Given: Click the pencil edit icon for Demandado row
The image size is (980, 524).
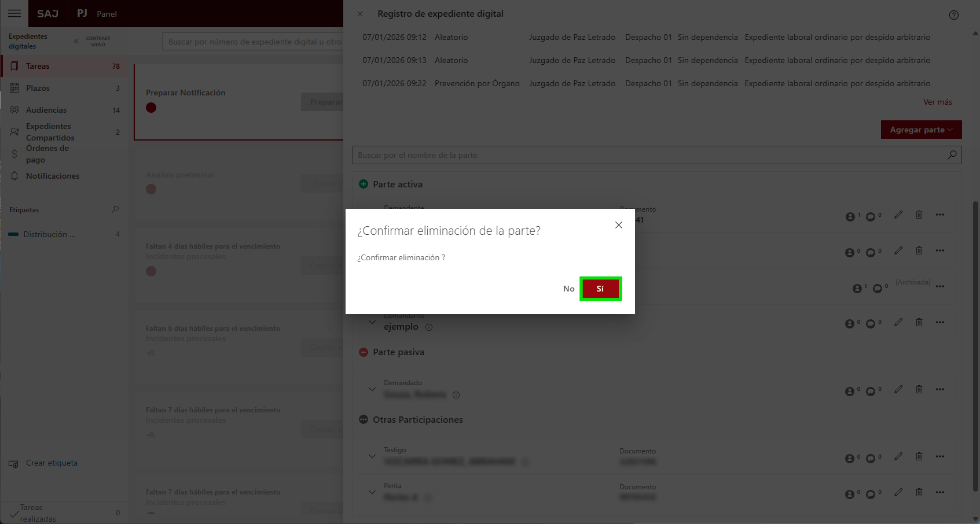Looking at the screenshot, I should coord(898,389).
